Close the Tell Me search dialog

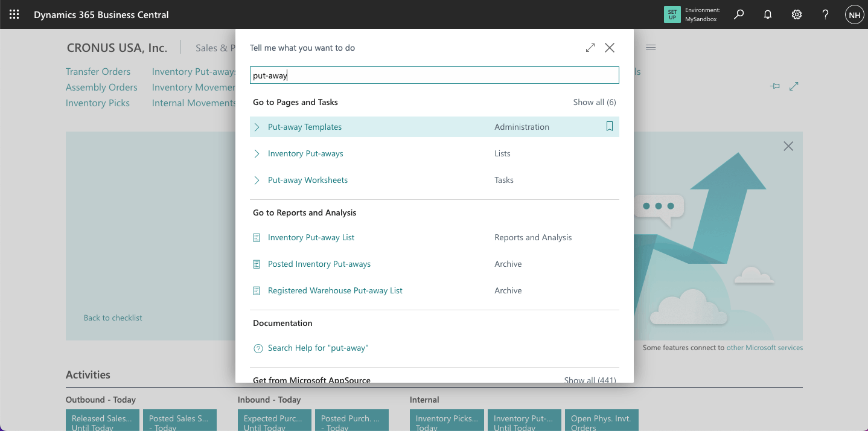[x=610, y=48]
